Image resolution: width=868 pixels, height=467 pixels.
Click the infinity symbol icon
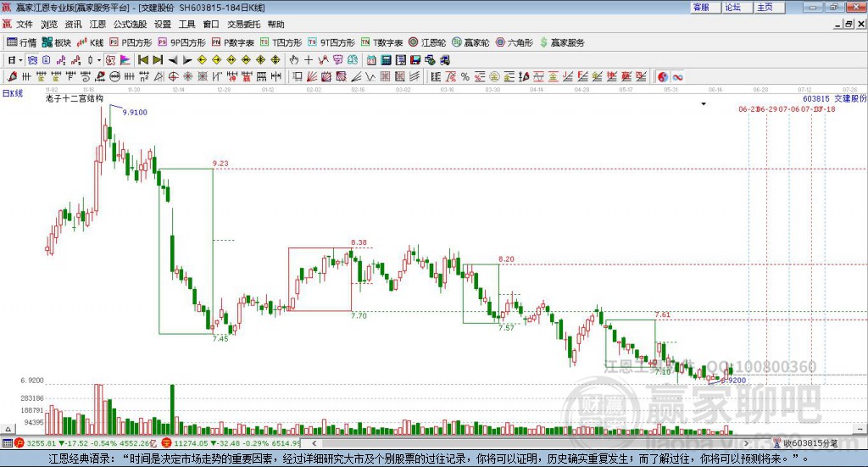click(677, 76)
